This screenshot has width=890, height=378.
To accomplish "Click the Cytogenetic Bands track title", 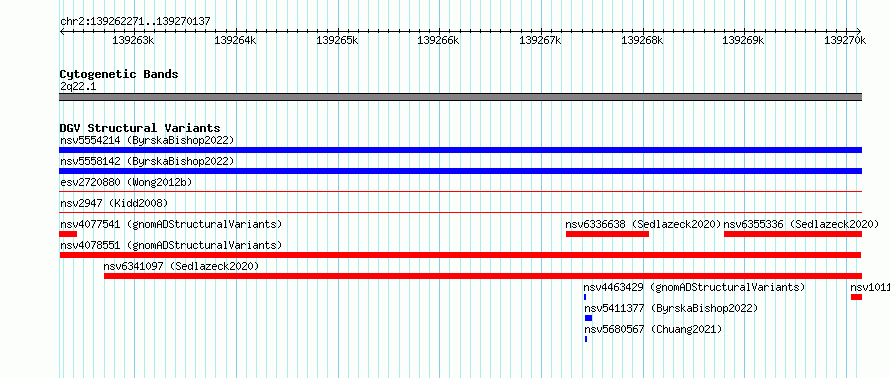I will pos(119,74).
